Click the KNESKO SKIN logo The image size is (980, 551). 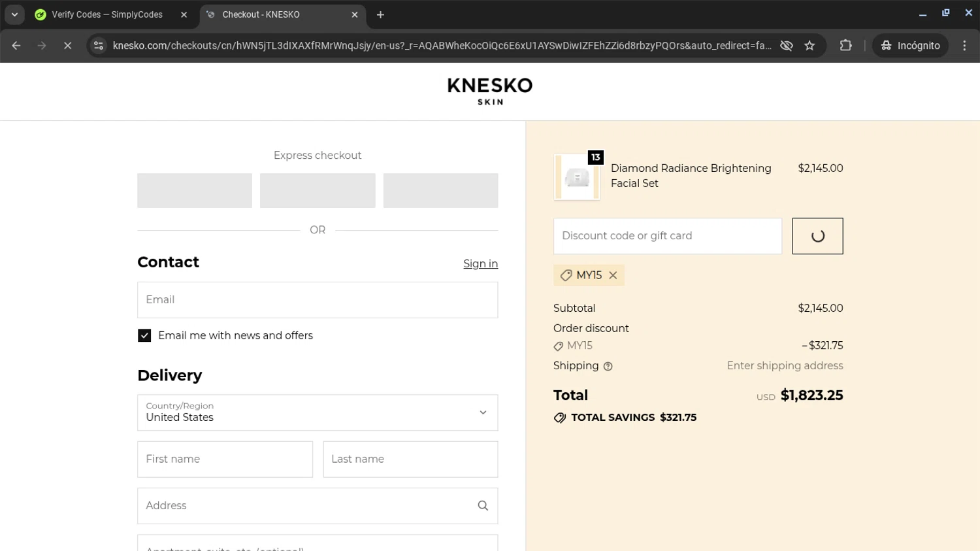490,92
